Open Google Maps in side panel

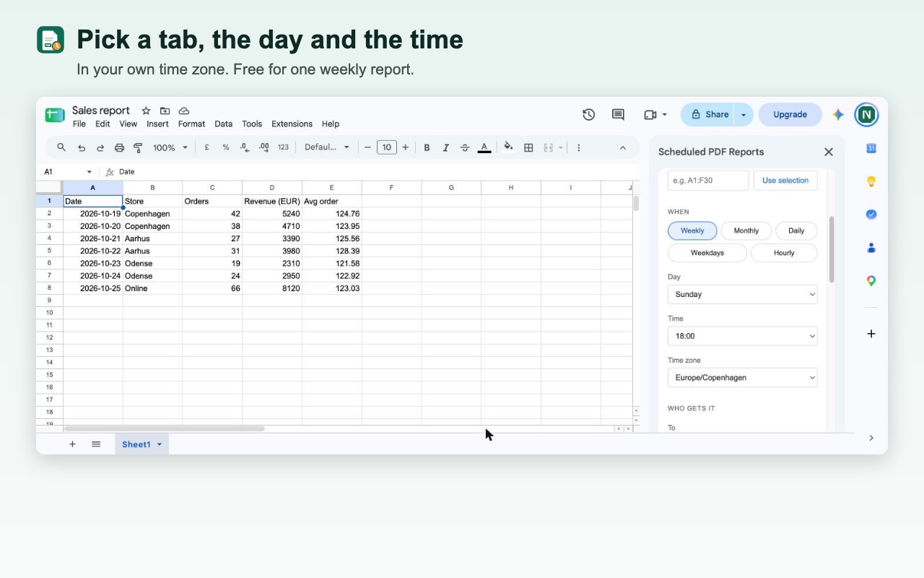pyautogui.click(x=871, y=280)
